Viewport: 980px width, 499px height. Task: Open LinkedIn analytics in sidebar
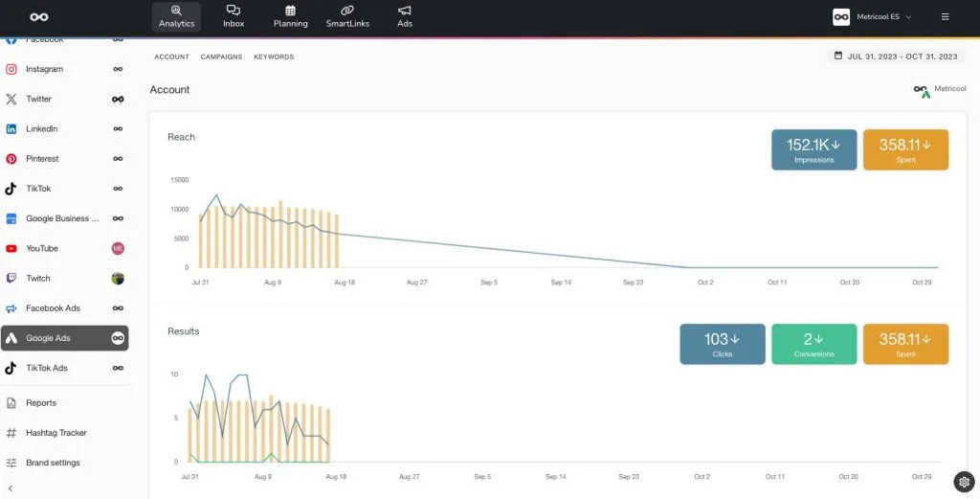tap(65, 128)
